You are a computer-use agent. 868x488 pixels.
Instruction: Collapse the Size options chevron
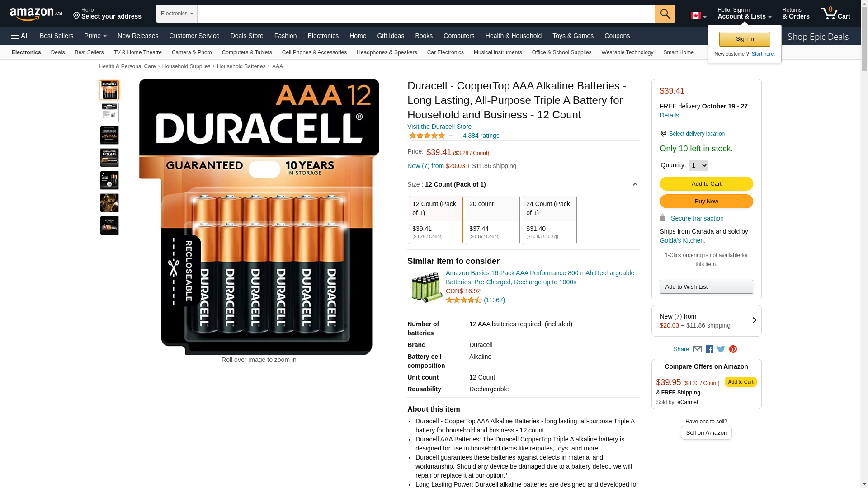click(635, 184)
